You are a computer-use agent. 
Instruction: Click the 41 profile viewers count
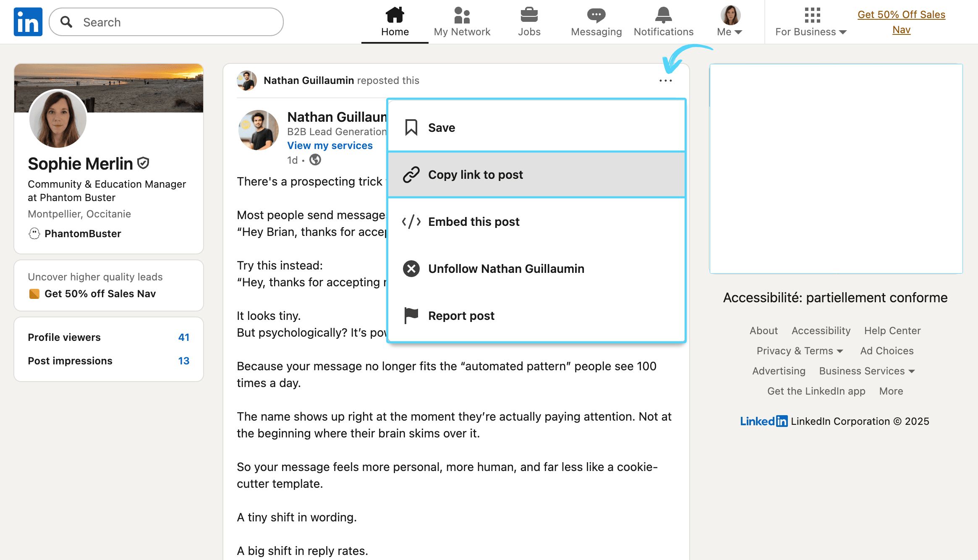[x=184, y=338]
